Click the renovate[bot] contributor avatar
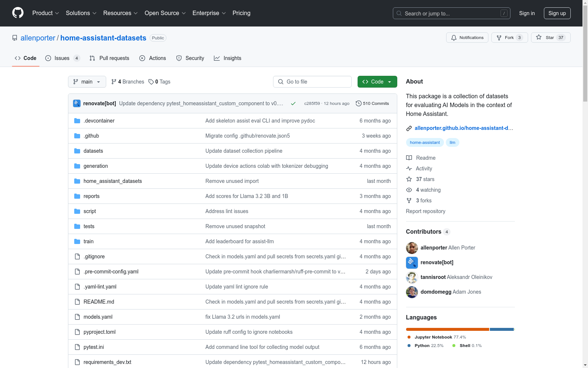 [x=412, y=262]
